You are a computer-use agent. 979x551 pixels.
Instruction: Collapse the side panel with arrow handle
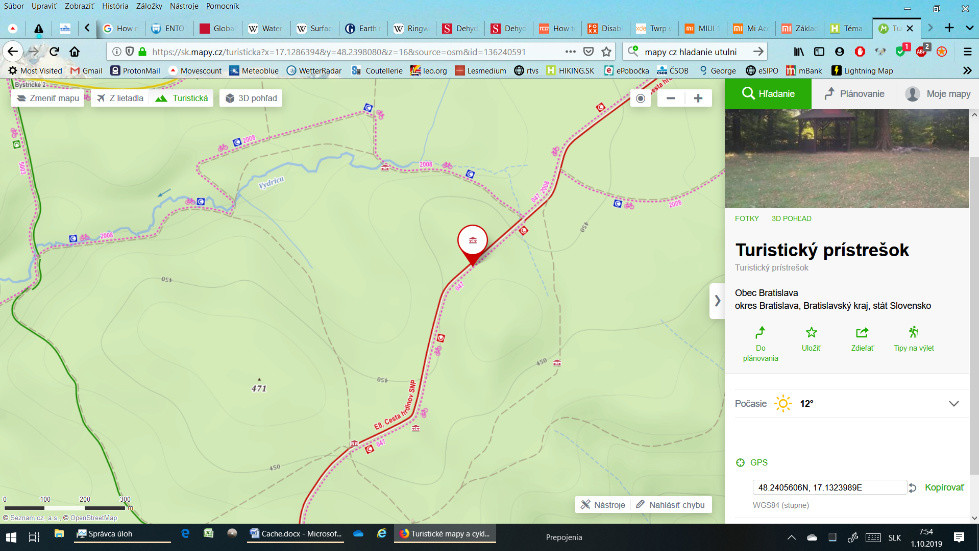pos(716,300)
